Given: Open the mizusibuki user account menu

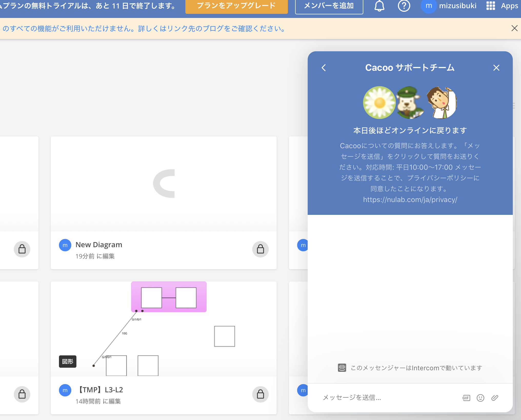Looking at the screenshot, I should pyautogui.click(x=449, y=6).
